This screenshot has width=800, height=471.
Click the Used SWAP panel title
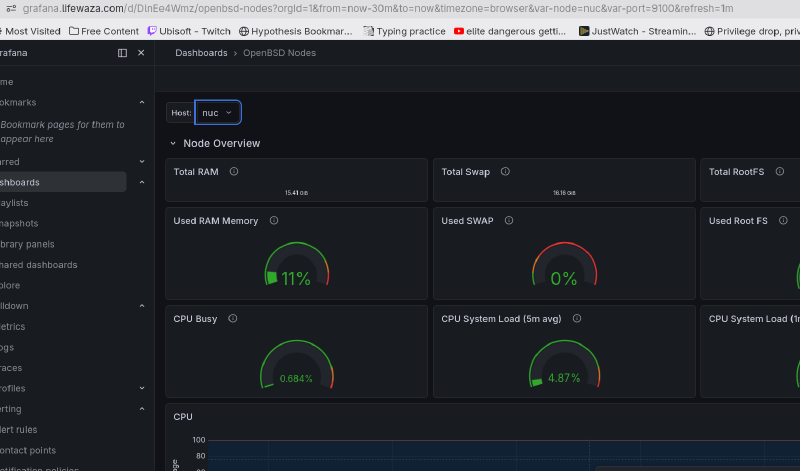coord(467,221)
